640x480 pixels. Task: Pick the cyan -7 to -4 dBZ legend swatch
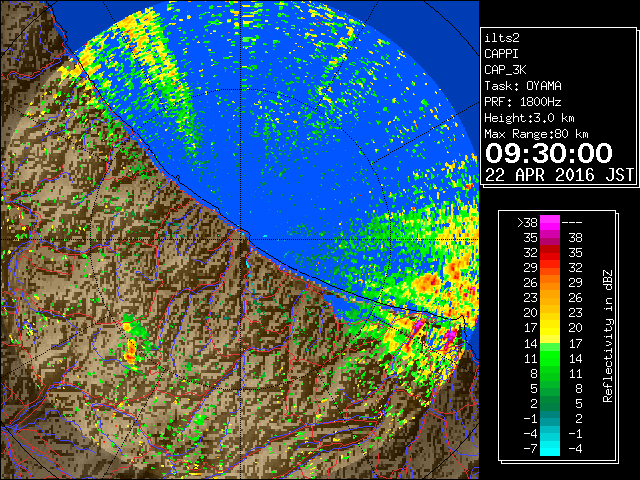tap(550, 449)
